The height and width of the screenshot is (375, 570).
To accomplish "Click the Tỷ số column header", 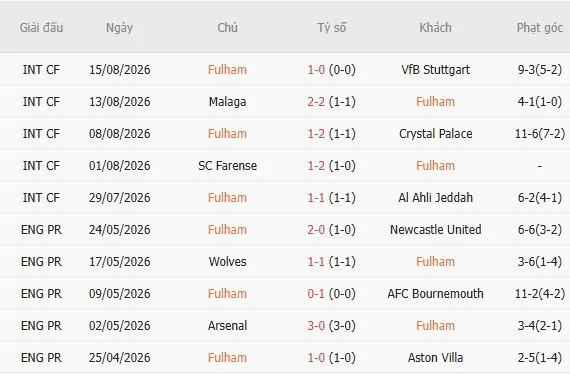I will coord(332,28).
